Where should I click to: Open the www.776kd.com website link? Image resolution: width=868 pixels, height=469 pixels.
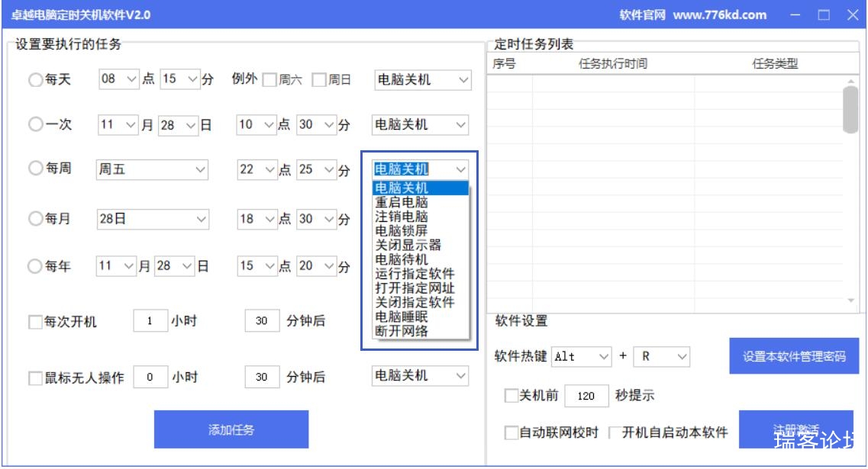coord(720,15)
